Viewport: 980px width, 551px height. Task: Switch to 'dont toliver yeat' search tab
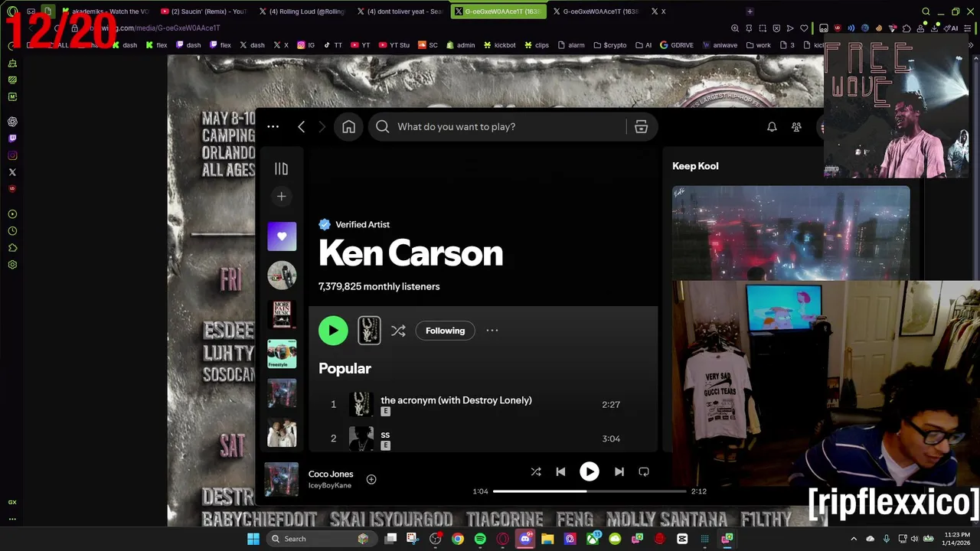click(400, 11)
